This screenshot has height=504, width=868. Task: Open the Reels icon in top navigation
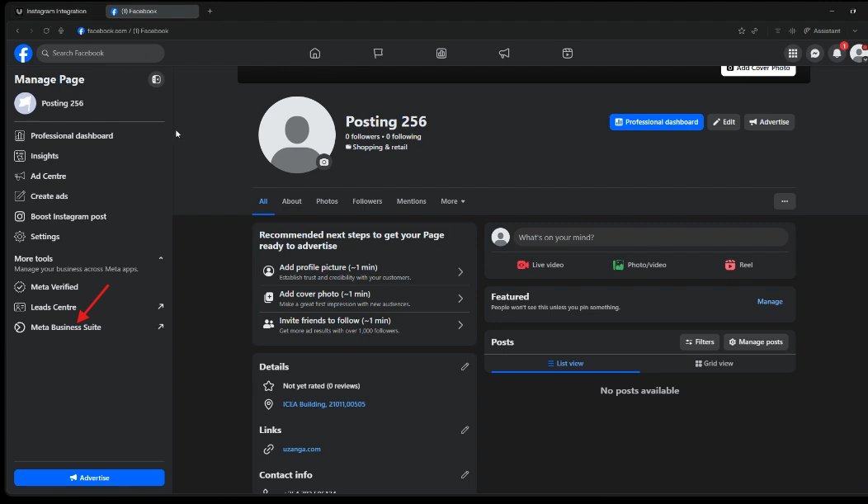click(x=568, y=53)
